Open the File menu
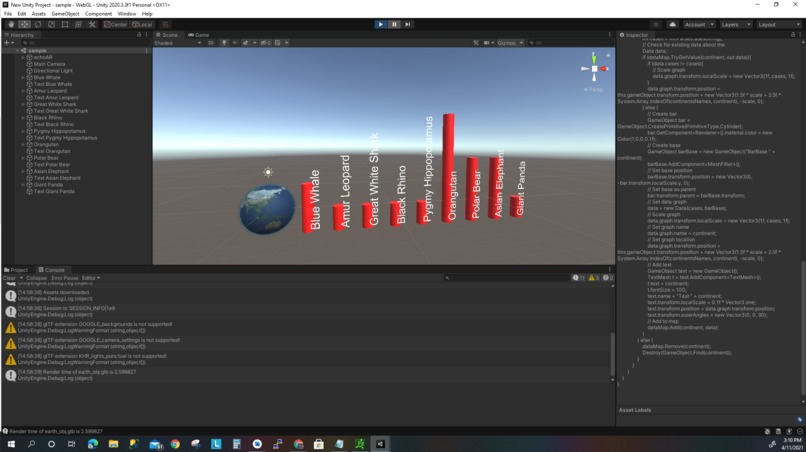 pyautogui.click(x=8, y=14)
